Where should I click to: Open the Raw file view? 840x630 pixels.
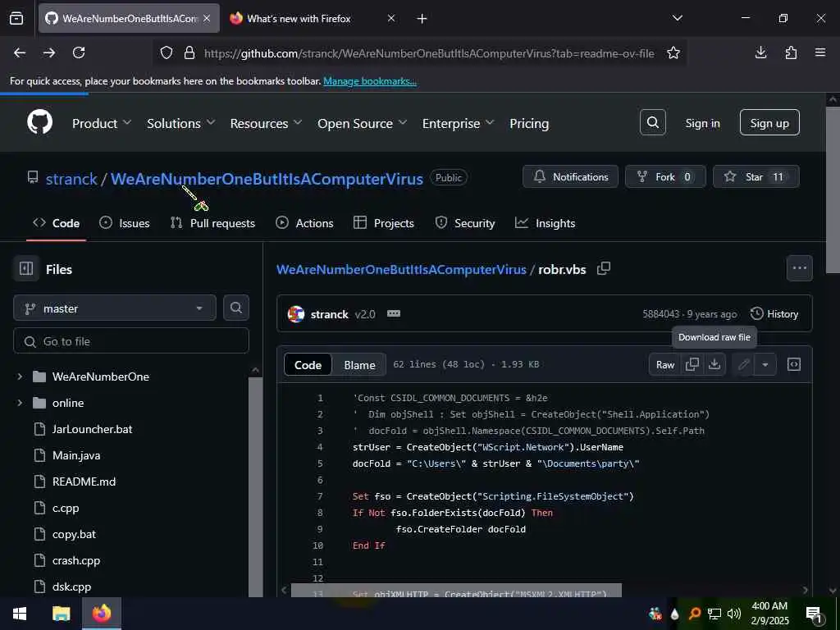[x=664, y=364]
